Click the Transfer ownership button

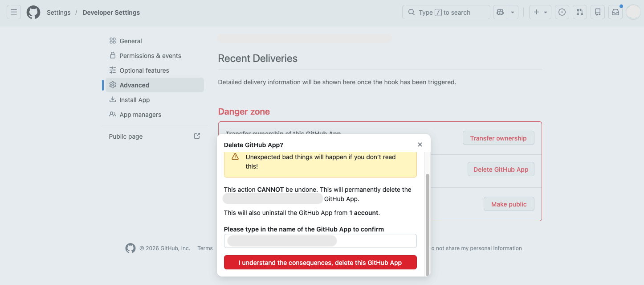pos(498,138)
